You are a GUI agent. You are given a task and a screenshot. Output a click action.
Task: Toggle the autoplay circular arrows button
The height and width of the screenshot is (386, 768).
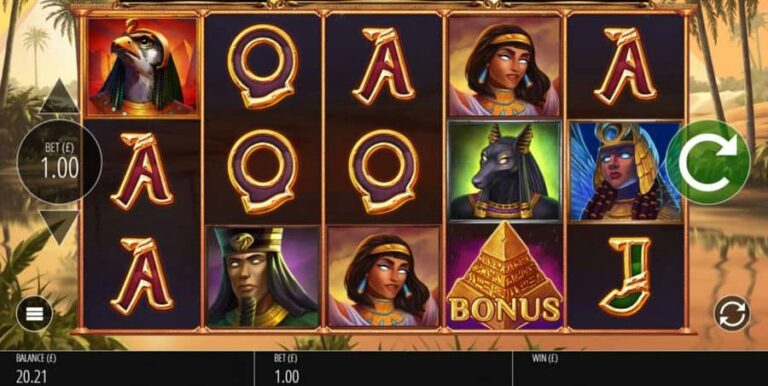tap(732, 313)
